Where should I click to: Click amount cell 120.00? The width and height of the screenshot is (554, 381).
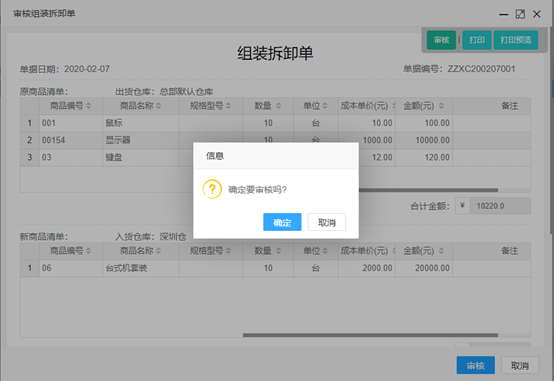point(424,157)
